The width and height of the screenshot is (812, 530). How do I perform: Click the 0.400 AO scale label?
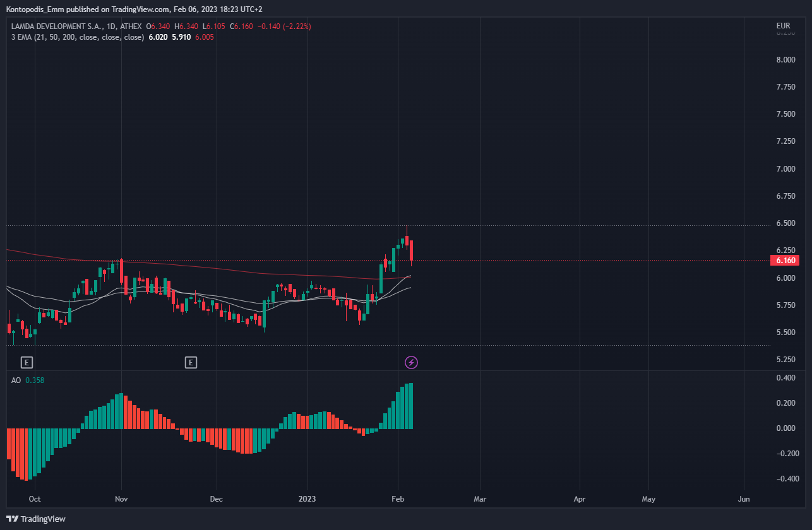(x=785, y=378)
